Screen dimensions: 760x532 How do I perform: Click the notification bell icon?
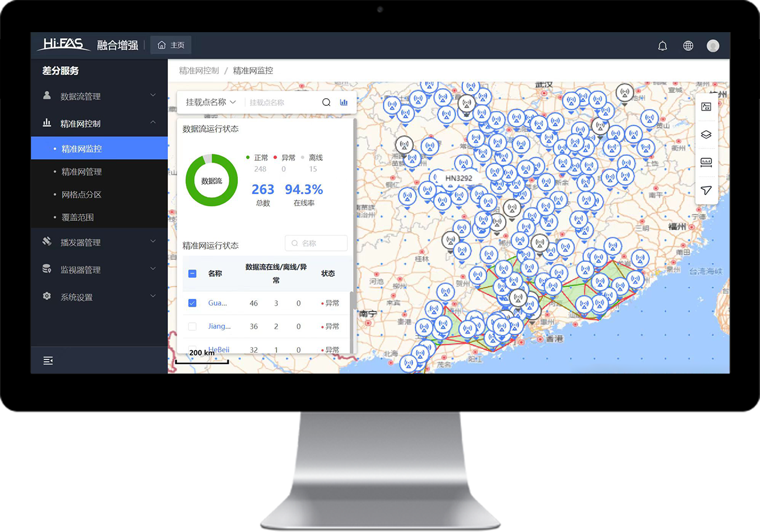(x=662, y=46)
